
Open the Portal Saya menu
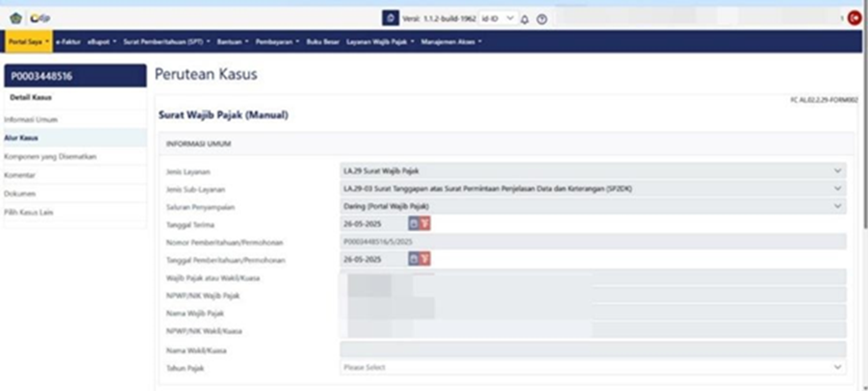(x=29, y=42)
